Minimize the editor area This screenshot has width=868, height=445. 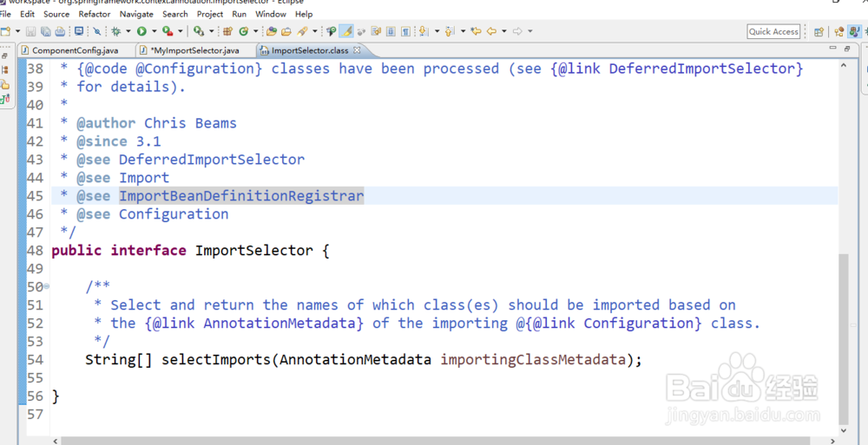click(832, 49)
